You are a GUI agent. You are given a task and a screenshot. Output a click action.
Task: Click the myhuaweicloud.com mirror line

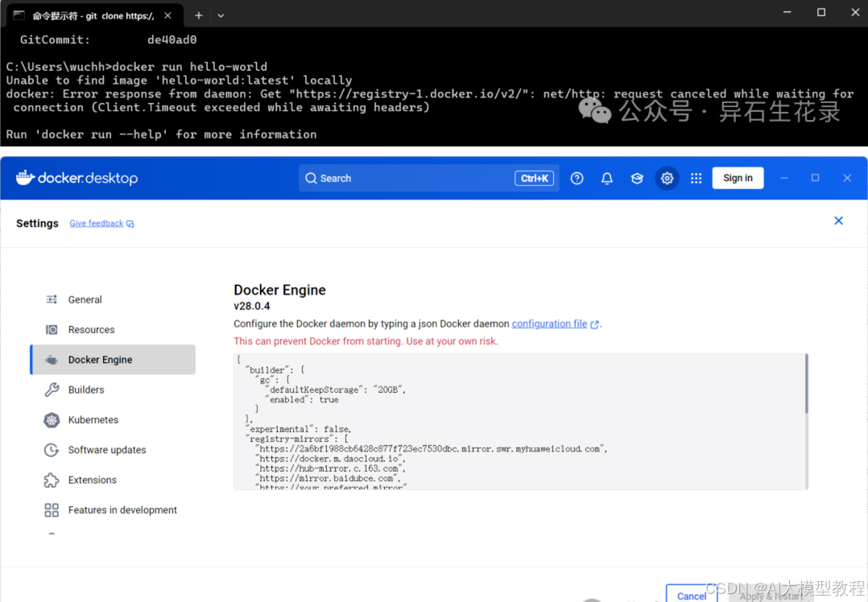432,449
